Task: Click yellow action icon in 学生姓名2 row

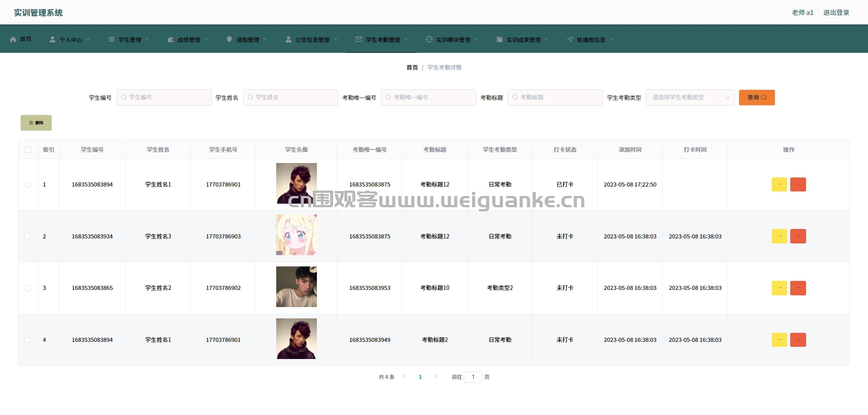Action: click(x=779, y=288)
